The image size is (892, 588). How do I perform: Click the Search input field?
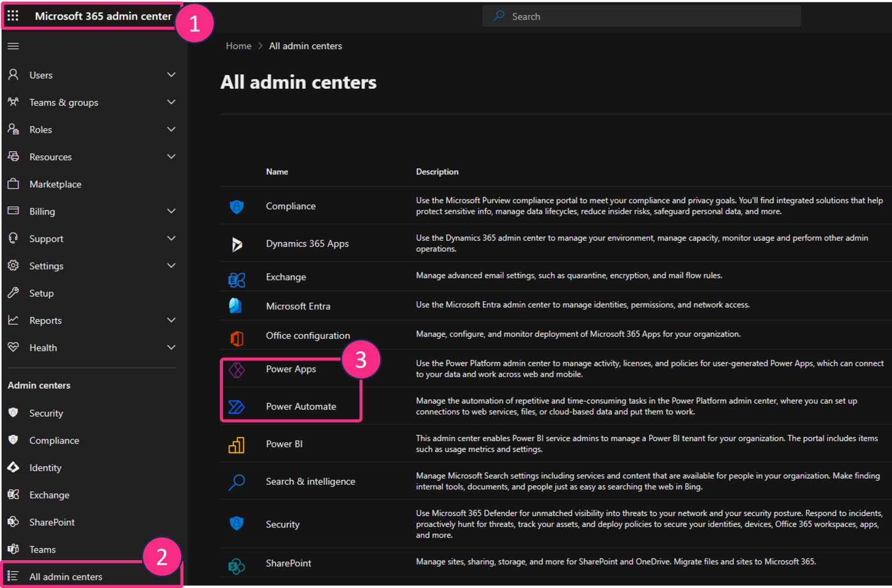641,16
